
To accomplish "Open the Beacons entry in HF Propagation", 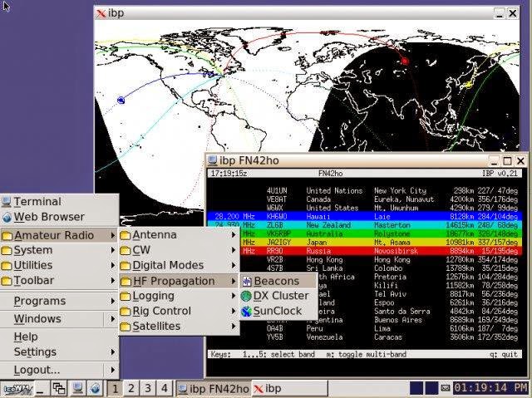I will click(278, 281).
